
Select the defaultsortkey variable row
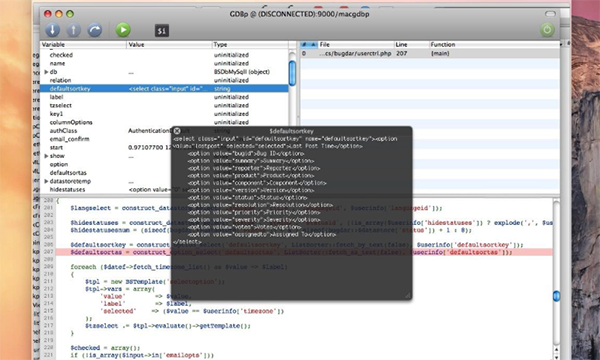point(164,89)
